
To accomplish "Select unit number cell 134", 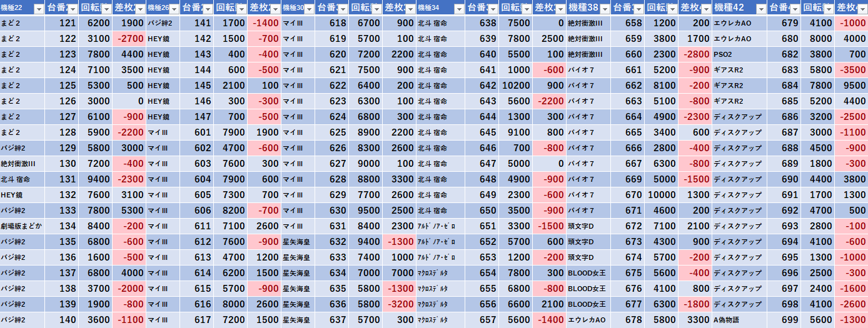I will 61,226.
